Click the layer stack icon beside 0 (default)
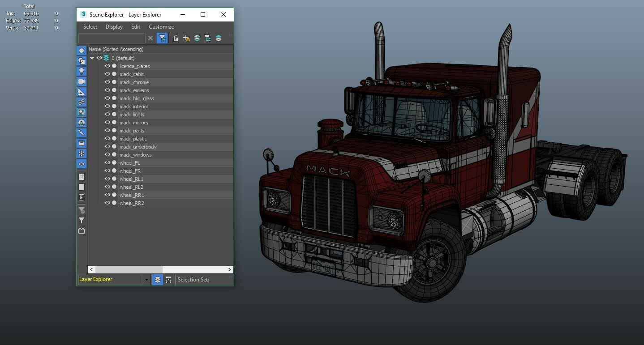644x345 pixels. pos(106,58)
